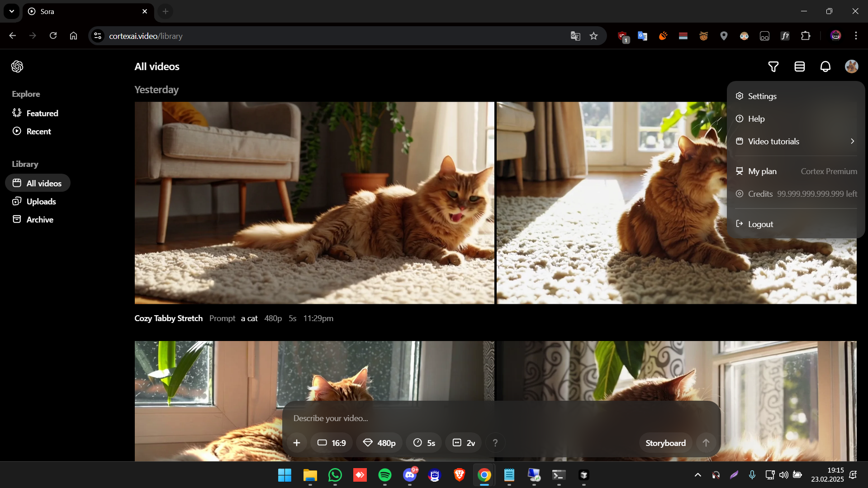Viewport: 868px width, 488px height.
Task: Choose Logout in the profile menu
Action: (x=796, y=224)
